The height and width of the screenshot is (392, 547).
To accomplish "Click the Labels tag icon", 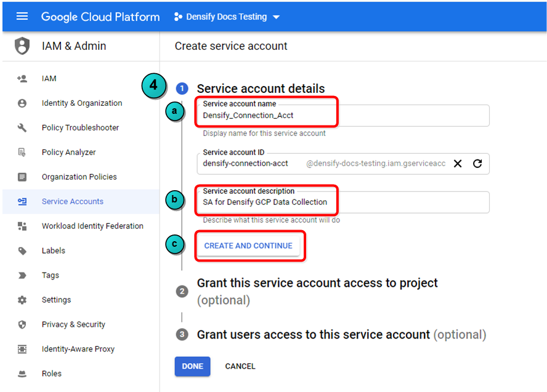I will [22, 251].
